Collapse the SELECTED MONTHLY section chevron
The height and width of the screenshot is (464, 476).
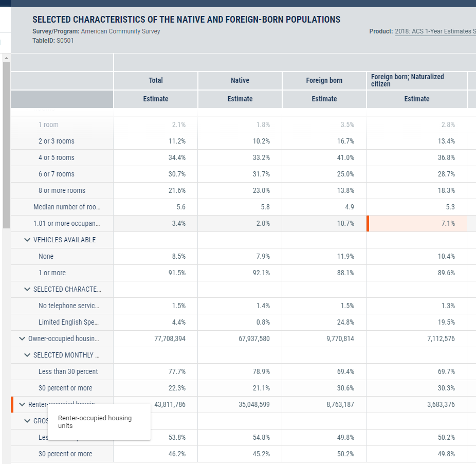27,355
